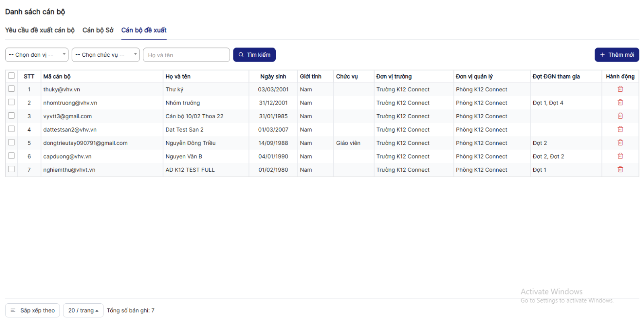Select checkbox for capduong@vhv.vn row

(x=11, y=156)
